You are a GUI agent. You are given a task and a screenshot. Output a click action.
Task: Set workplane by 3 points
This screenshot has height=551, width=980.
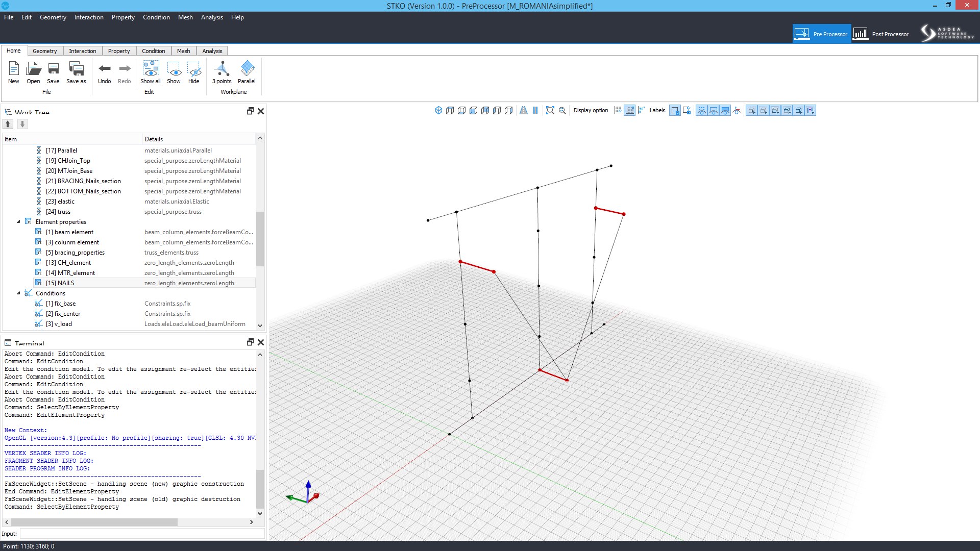(x=222, y=72)
